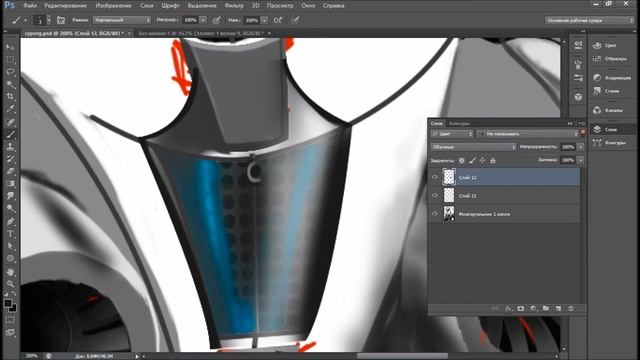This screenshot has height=360, width=640.
Task: Select the Magic Wand tool
Action: click(x=10, y=84)
